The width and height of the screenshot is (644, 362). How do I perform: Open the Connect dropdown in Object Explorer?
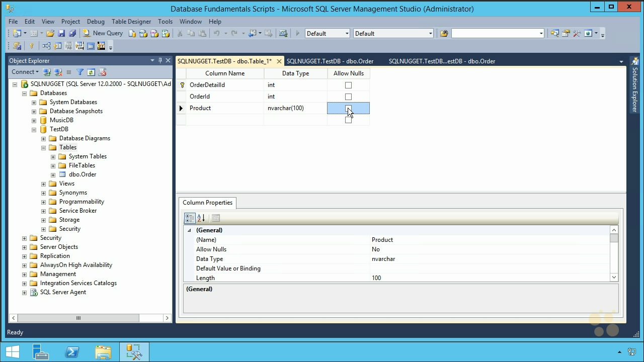point(25,72)
